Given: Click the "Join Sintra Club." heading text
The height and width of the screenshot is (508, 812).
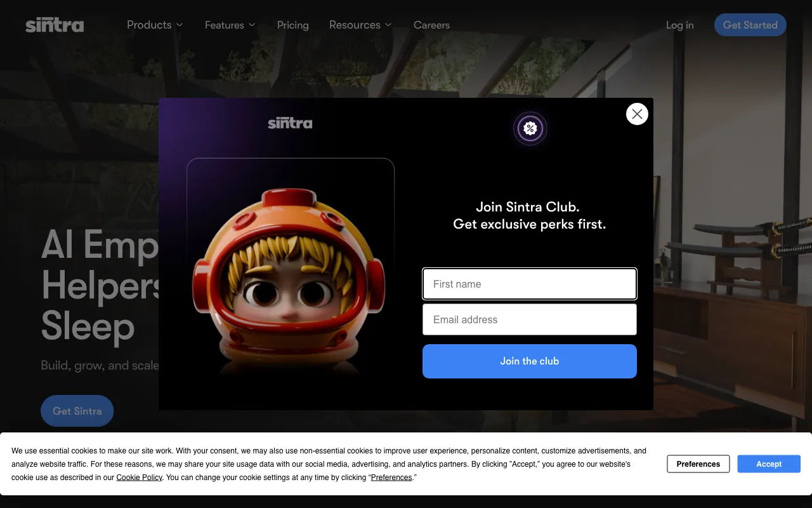Looking at the screenshot, I should 528,207.
